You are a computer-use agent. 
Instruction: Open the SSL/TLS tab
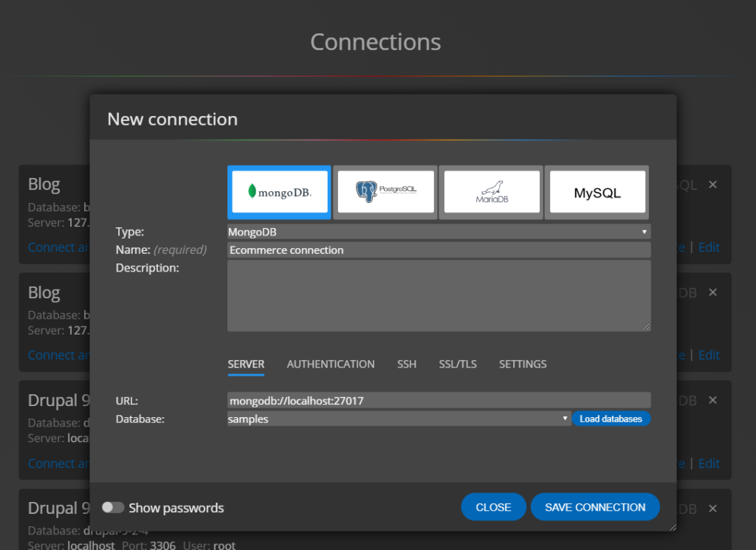[458, 365]
